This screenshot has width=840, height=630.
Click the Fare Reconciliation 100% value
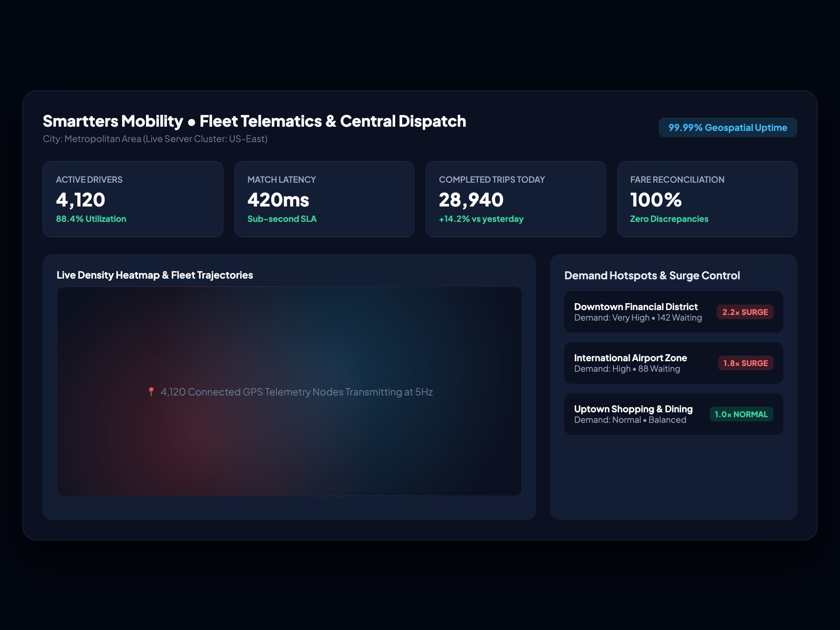[x=656, y=200]
